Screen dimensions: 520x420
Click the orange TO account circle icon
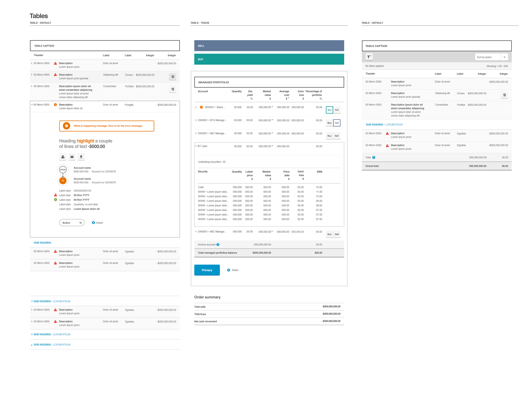coord(63,181)
